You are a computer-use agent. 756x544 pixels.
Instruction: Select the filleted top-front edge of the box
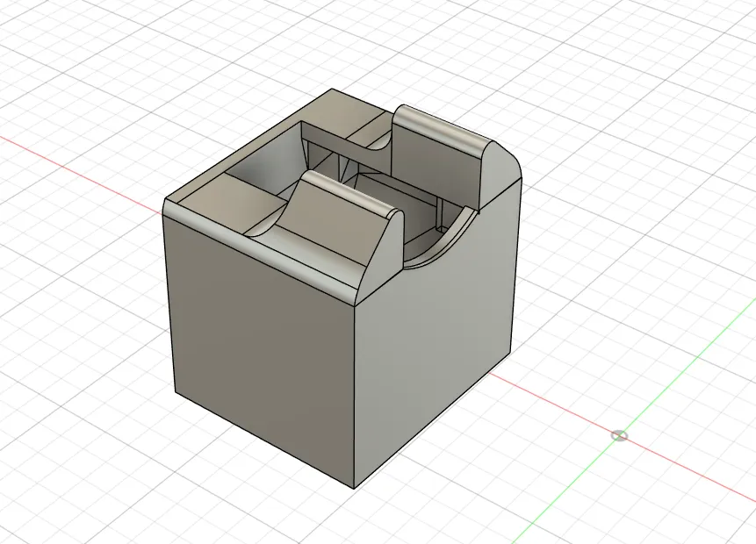261,251
